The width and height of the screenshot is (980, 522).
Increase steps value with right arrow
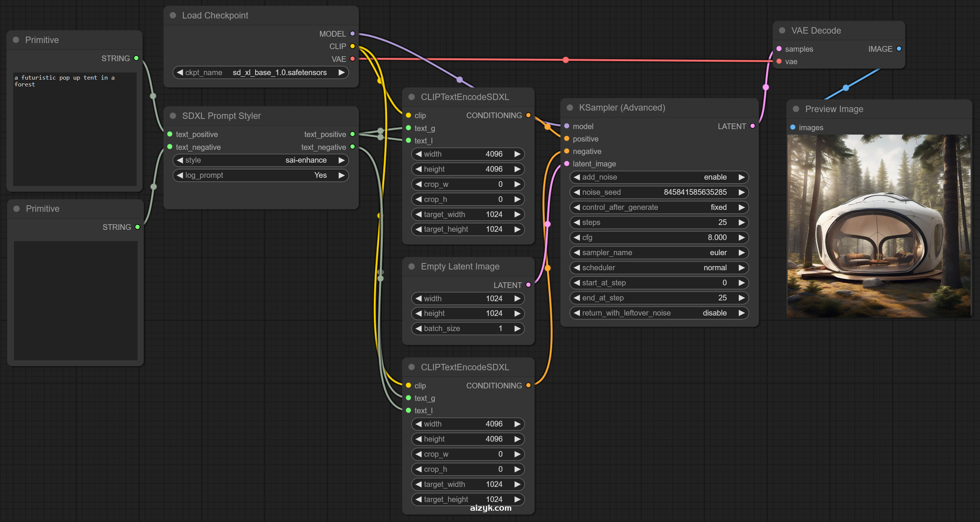(x=741, y=222)
